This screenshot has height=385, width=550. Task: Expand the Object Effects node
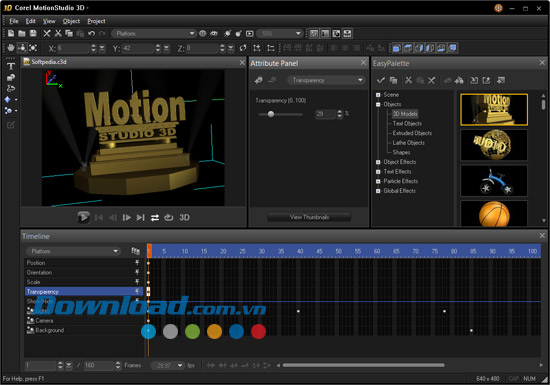(378, 162)
